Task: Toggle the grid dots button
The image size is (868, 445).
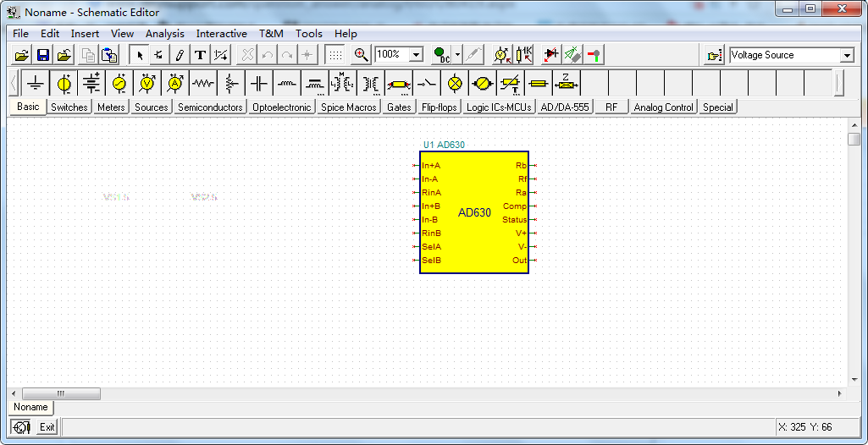Action: point(334,55)
